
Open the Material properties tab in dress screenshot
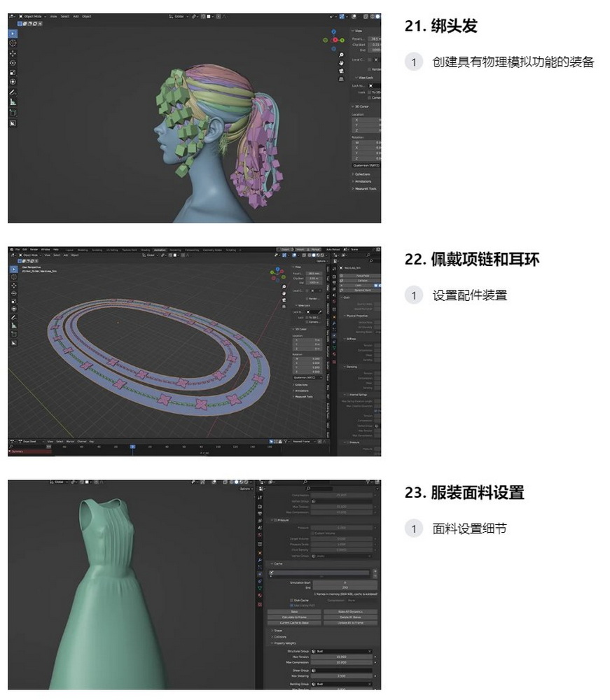click(x=260, y=595)
